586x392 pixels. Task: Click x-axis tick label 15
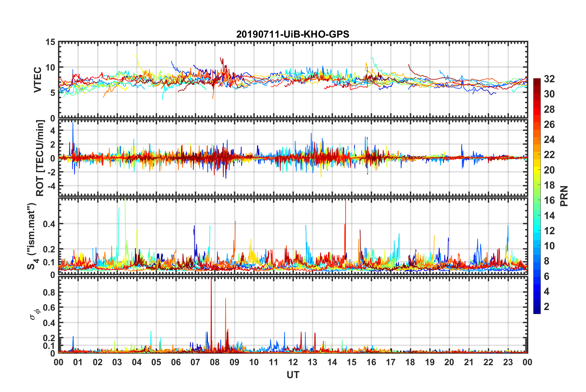[352, 362]
